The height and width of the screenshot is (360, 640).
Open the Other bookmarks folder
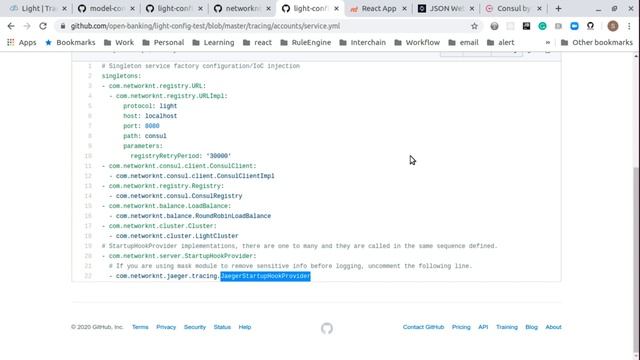pyautogui.click(x=597, y=42)
